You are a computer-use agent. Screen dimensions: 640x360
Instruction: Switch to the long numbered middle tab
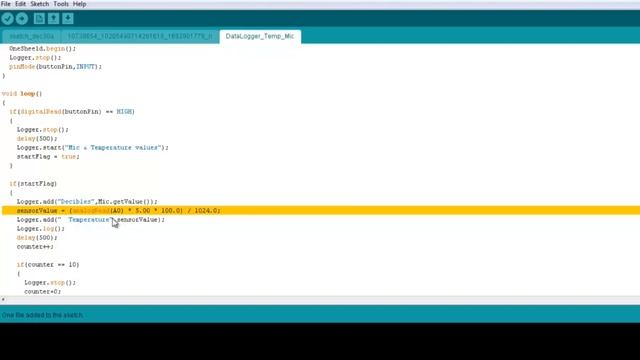(x=140, y=36)
